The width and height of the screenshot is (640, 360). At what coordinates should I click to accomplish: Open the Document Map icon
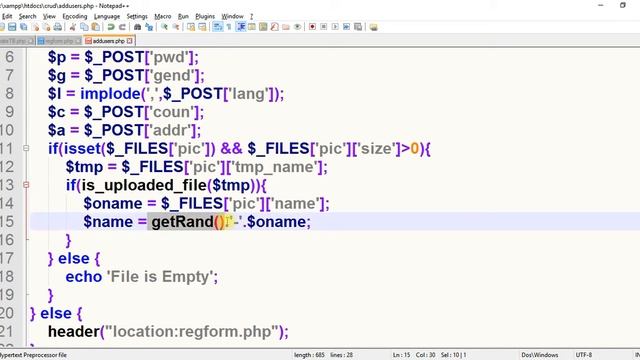click(x=263, y=27)
